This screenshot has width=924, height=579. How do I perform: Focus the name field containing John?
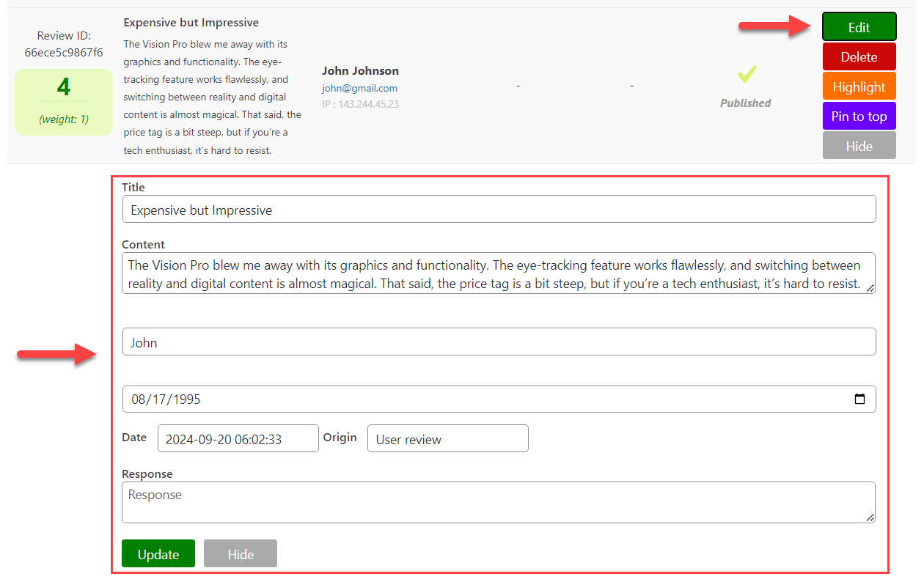tap(499, 342)
